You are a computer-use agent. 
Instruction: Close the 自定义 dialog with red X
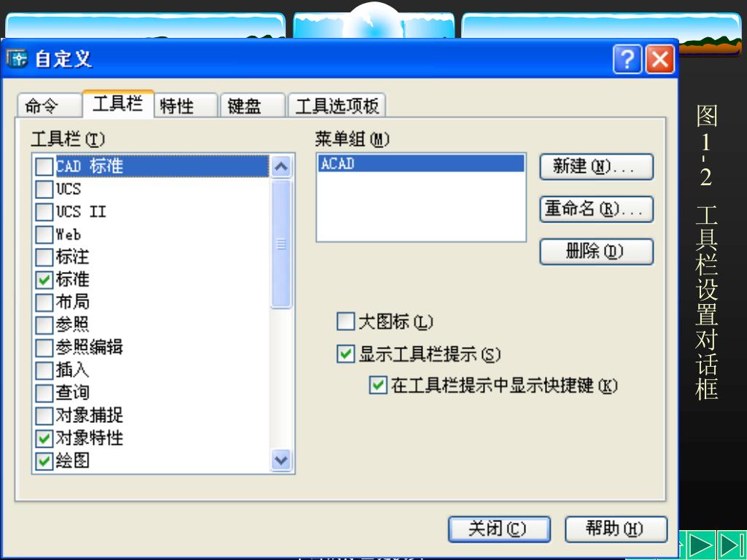tap(659, 59)
